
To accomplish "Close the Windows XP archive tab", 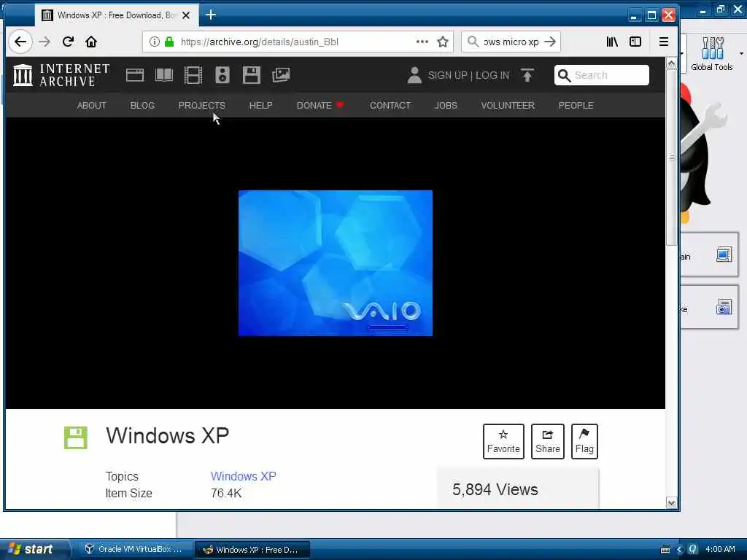I will pyautogui.click(x=186, y=15).
